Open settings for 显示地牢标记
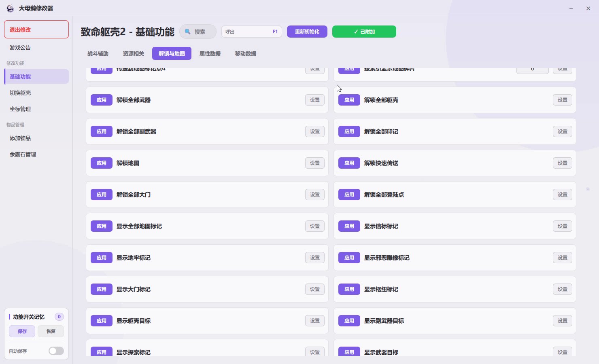The image size is (599, 364). 315,258
